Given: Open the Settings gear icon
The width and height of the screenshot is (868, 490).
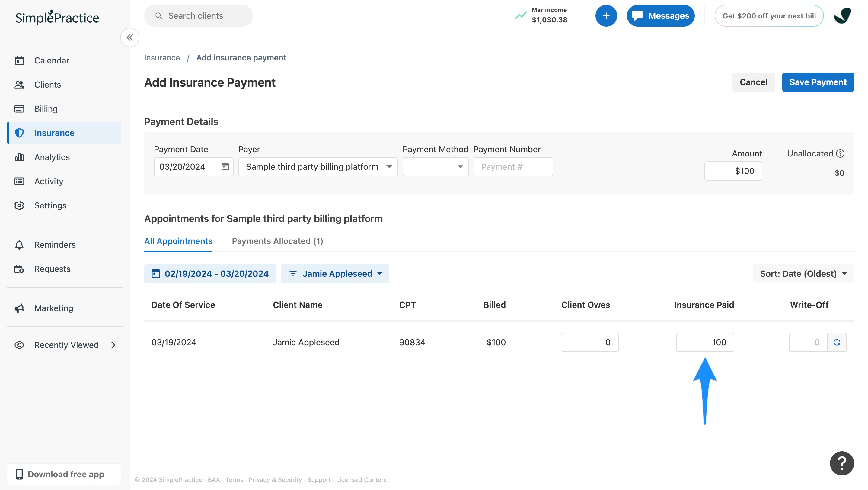Looking at the screenshot, I should [19, 205].
